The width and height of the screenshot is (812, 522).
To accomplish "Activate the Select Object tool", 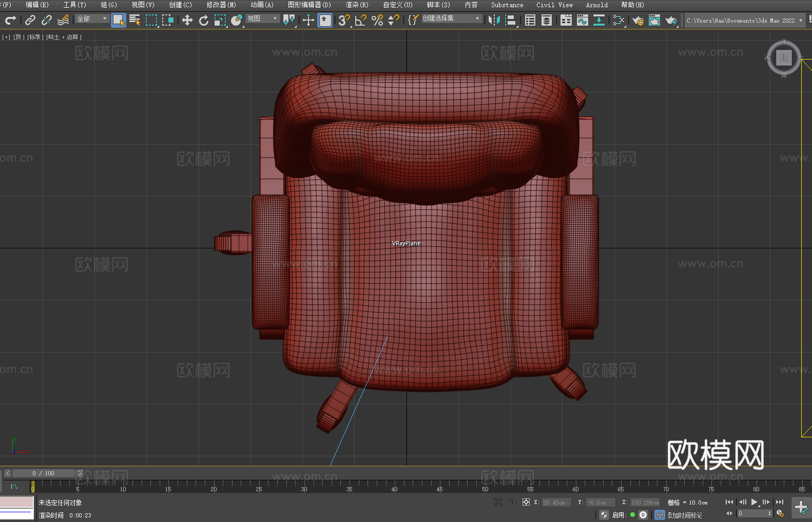I will pos(119,20).
